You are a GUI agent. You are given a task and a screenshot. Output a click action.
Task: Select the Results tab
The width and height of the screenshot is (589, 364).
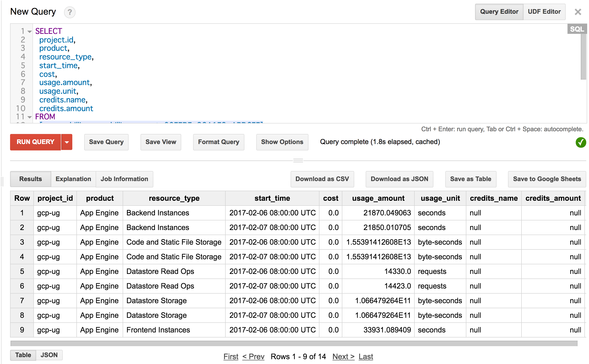point(30,179)
